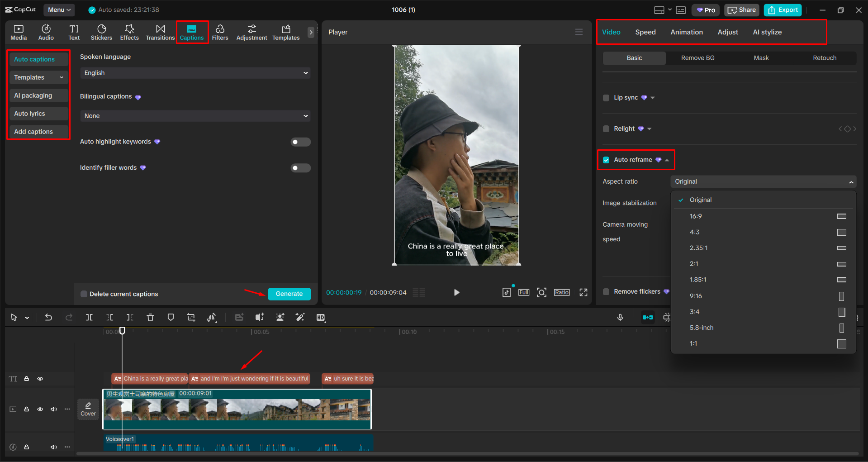Uncheck the Auto reframe checkbox

click(606, 160)
